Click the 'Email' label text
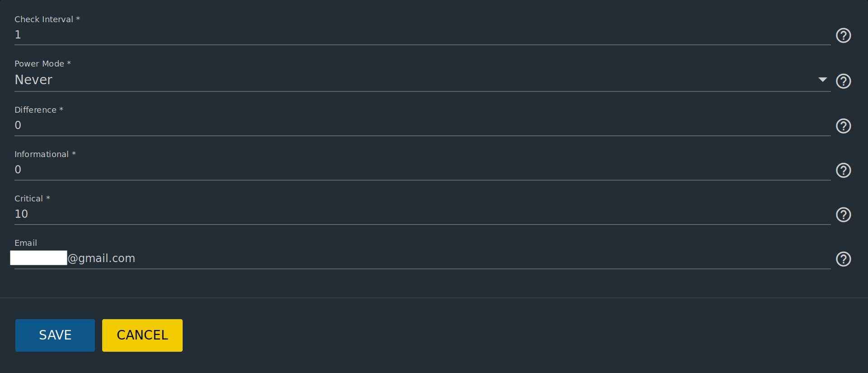 point(26,243)
